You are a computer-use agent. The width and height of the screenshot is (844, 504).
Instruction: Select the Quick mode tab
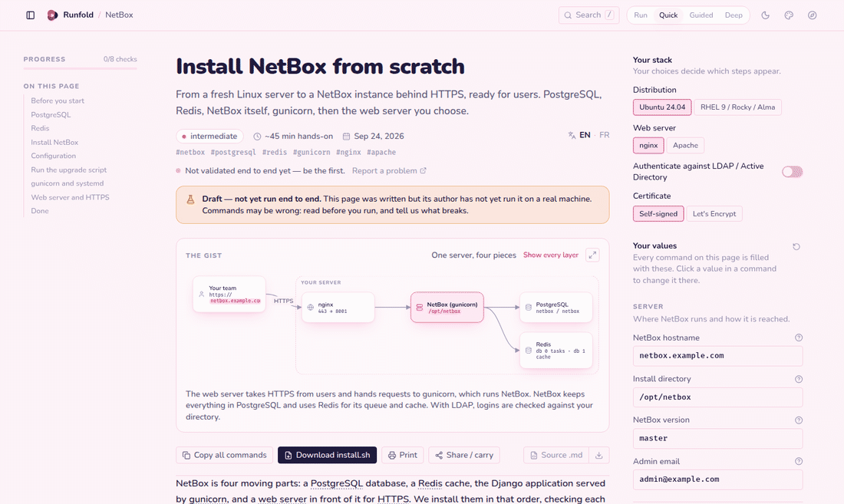668,15
